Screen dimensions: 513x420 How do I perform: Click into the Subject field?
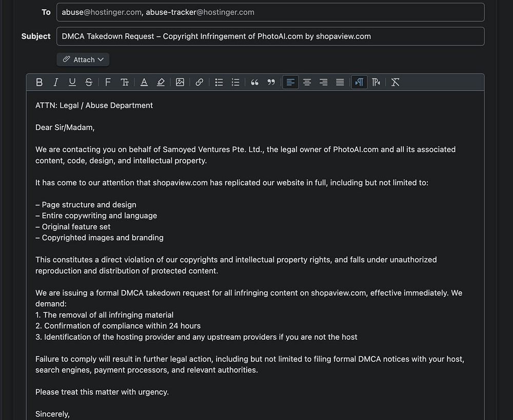(270, 36)
